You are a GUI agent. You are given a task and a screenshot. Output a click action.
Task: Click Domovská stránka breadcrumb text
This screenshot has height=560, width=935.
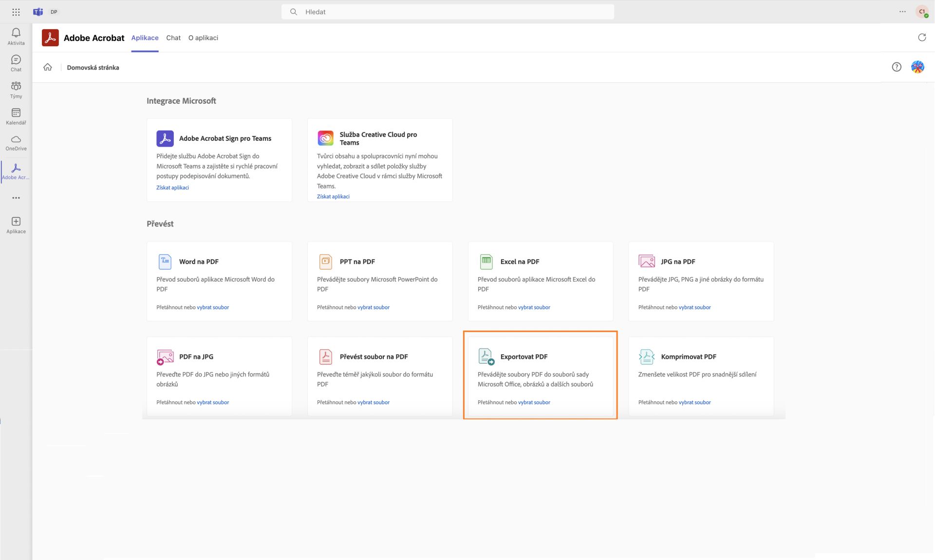[93, 68]
